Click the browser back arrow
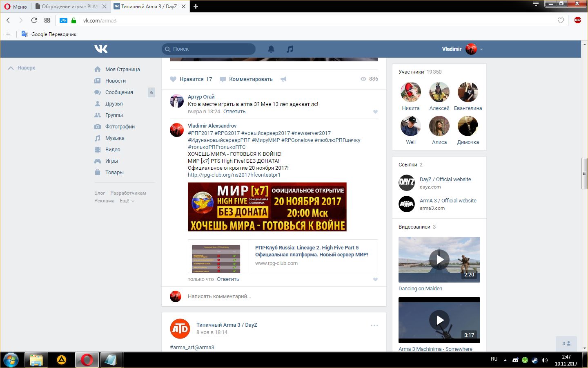This screenshot has height=368, width=588. tap(8, 20)
